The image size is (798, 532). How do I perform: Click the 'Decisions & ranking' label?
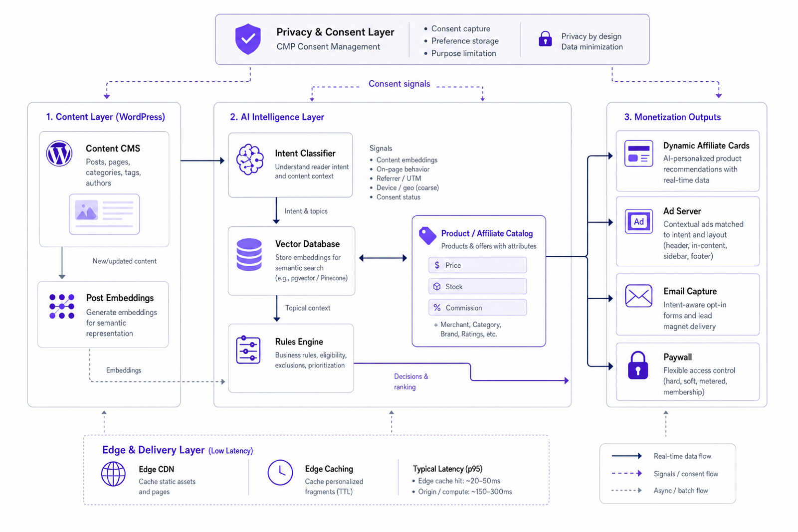tap(411, 381)
